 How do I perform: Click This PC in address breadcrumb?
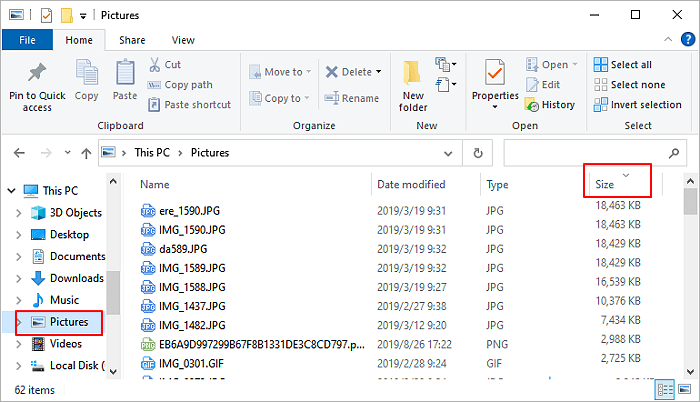[x=152, y=153]
